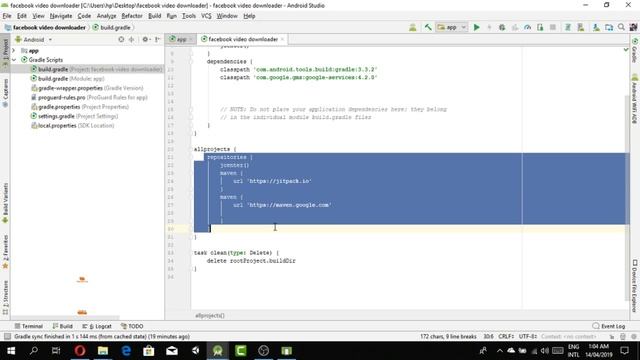Screen dimensions: 640x360
Task: Open the Profile app gauge icon
Action: pyautogui.click(x=527, y=27)
